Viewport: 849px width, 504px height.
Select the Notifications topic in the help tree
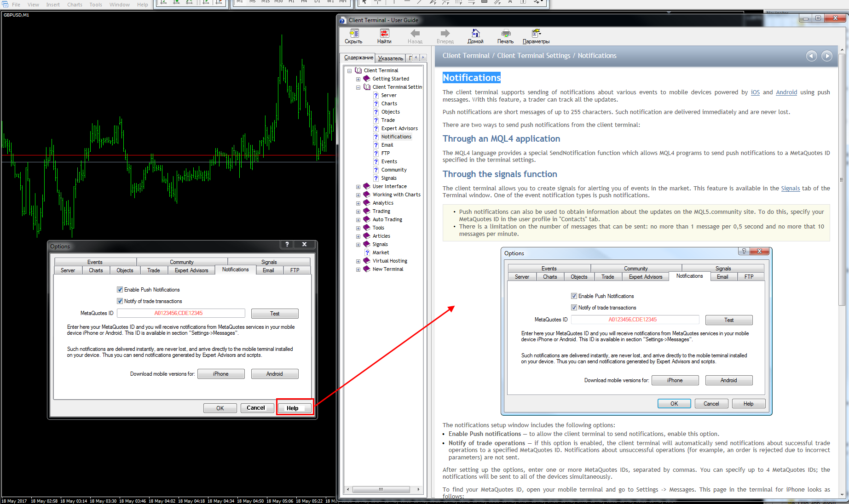point(396,137)
